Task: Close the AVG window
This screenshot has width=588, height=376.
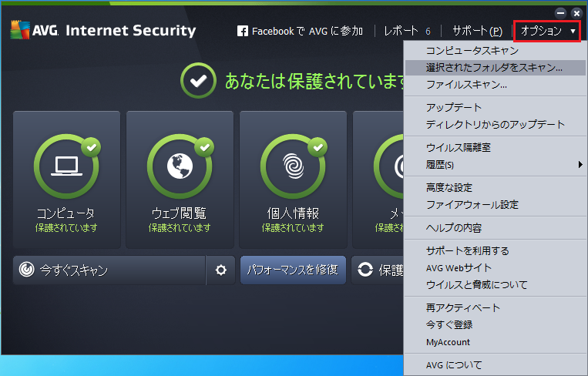Action: pyautogui.click(x=576, y=14)
